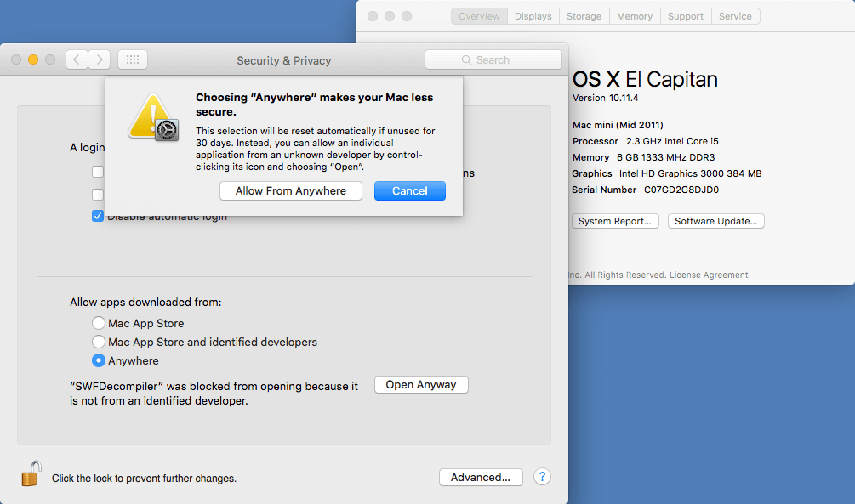The image size is (855, 504).
Task: Click the Search field in Security & Privacy
Action: click(493, 60)
